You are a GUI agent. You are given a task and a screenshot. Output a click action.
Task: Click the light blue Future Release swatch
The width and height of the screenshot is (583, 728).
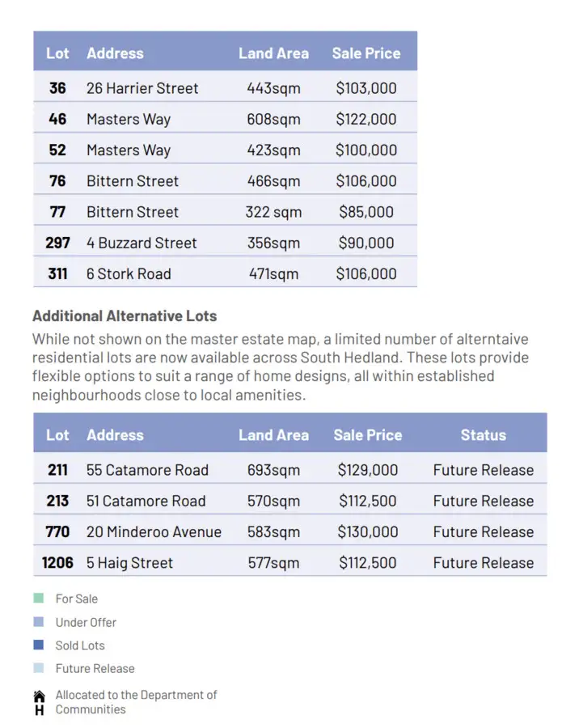coord(39,668)
